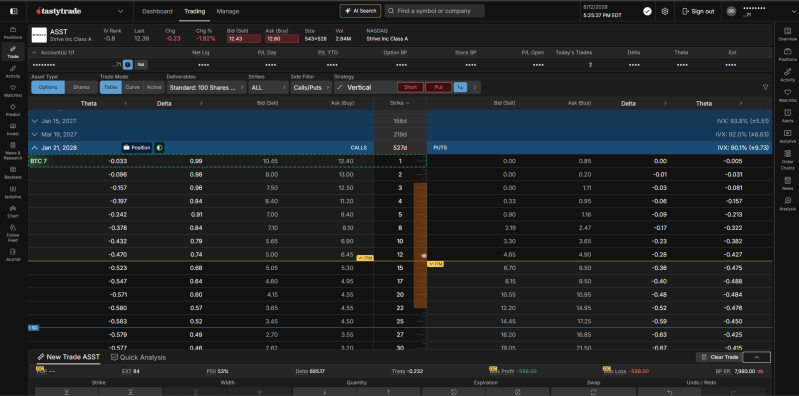Open the Strikes ALL dropdown
Image resolution: width=799 pixels, height=396 pixels.
tap(269, 87)
